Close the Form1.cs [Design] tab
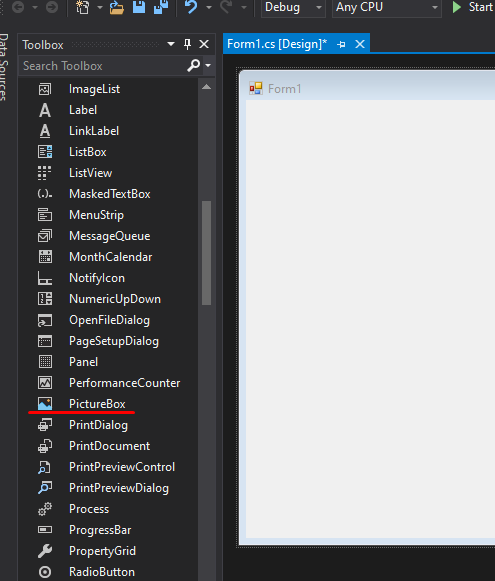495x581 pixels. coord(360,44)
